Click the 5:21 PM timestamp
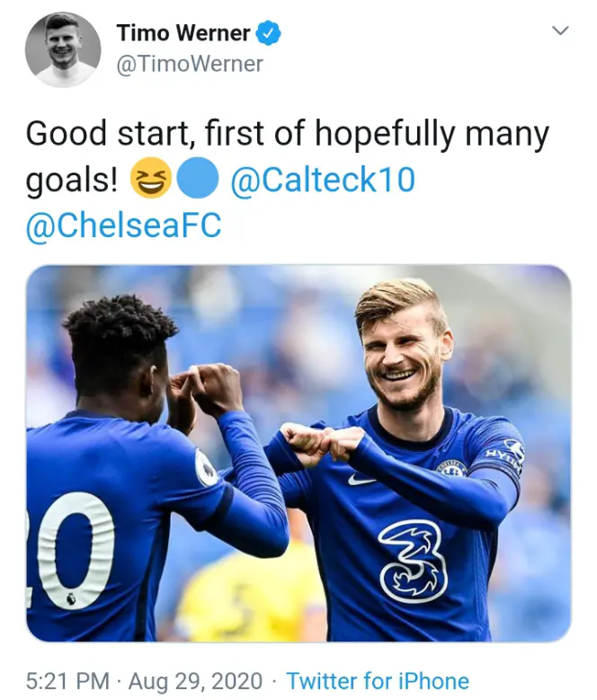597x700 pixels. point(67,680)
